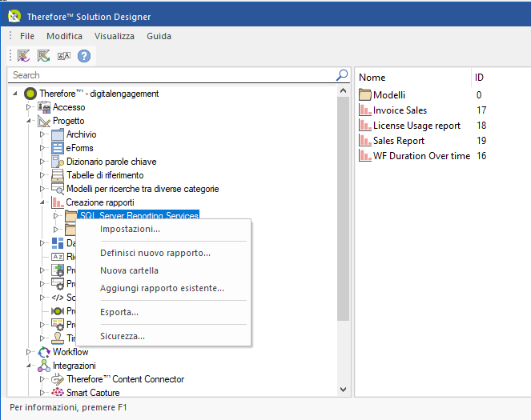The width and height of the screenshot is (531, 420).
Task: Expand the Accesso tree node
Action: coord(29,107)
